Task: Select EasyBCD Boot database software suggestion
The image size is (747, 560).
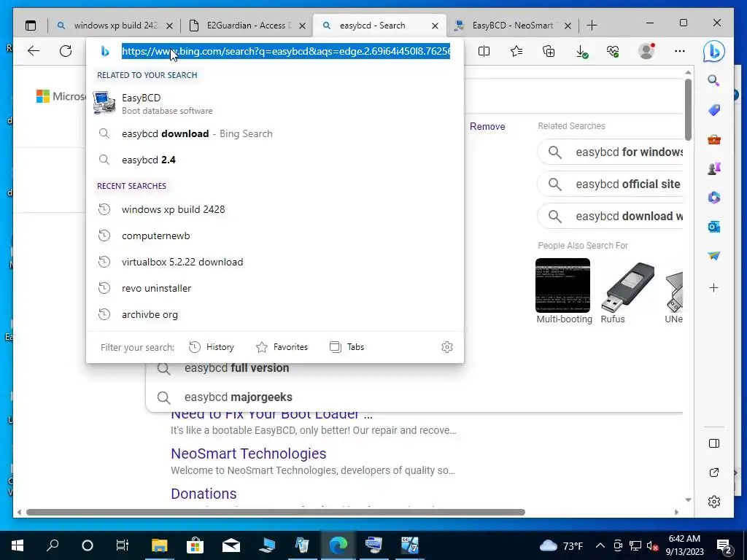Action: pos(275,104)
